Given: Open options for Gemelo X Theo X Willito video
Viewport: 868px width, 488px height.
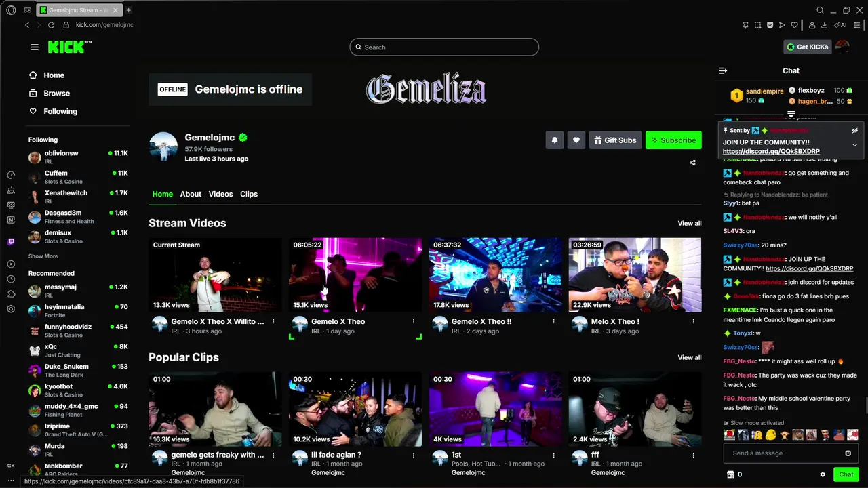Looking at the screenshot, I should [x=273, y=321].
